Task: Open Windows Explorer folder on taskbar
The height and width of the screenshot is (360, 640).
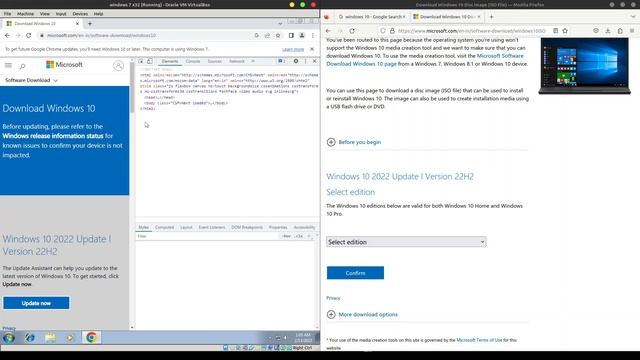Action: pyautogui.click(x=51, y=338)
